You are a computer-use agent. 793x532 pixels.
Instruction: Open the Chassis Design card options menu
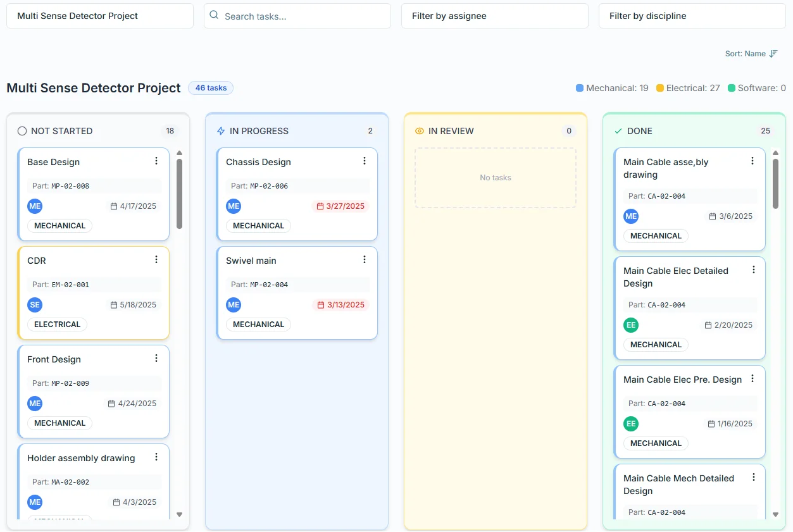click(365, 161)
